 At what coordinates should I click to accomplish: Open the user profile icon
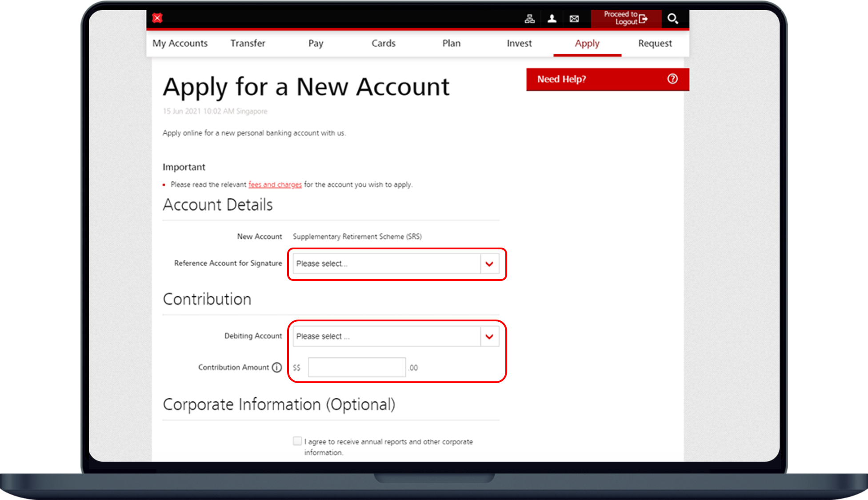tap(552, 19)
